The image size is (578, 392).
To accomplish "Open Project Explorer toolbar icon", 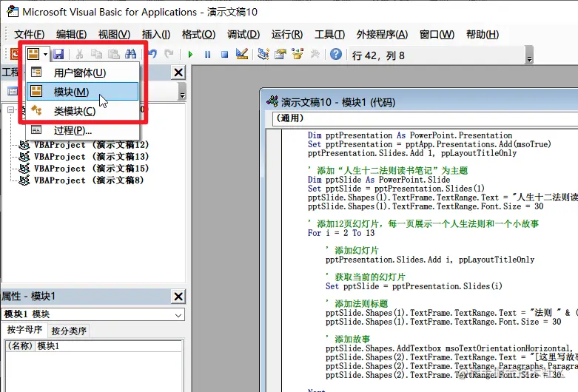I will point(263,54).
